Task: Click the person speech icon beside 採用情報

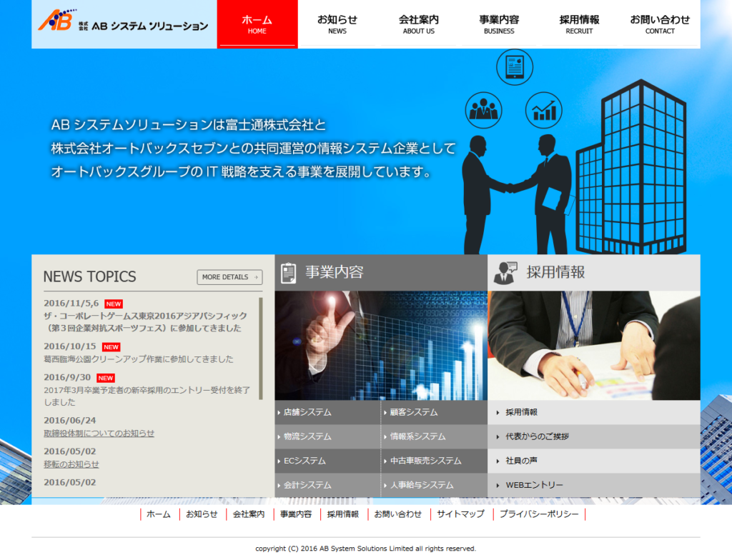Action: point(505,272)
